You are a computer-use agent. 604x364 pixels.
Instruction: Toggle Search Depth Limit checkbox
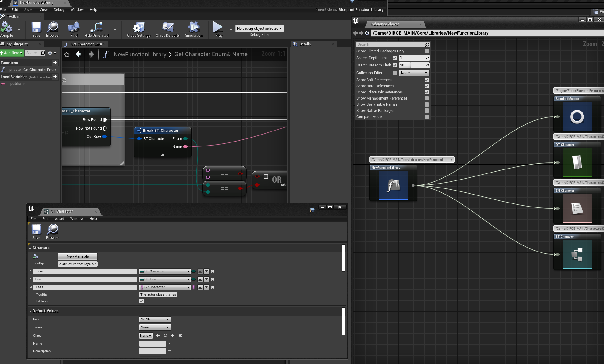tap(395, 58)
